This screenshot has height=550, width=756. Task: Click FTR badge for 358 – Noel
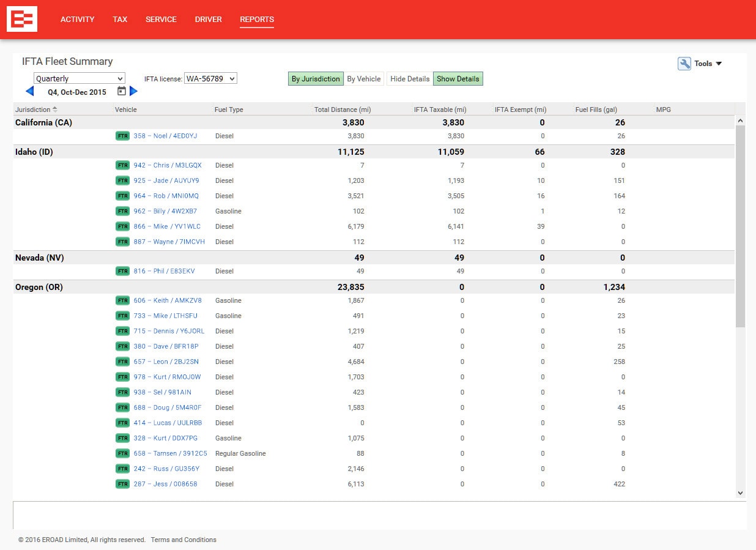click(123, 136)
